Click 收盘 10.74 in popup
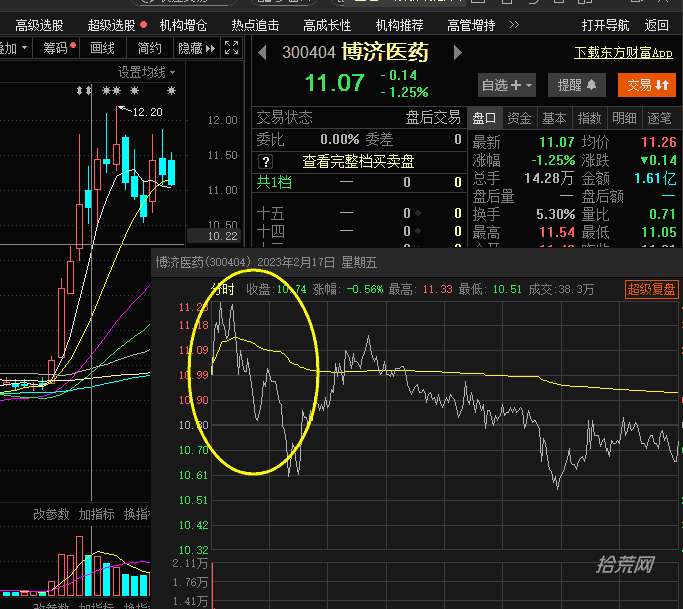The image size is (683, 609). 276,289
